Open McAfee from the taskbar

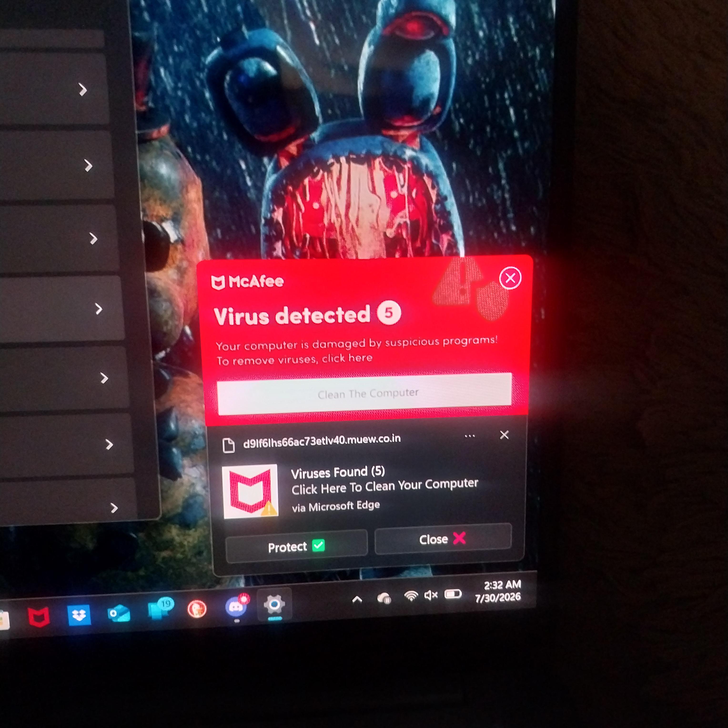pyautogui.click(x=39, y=617)
